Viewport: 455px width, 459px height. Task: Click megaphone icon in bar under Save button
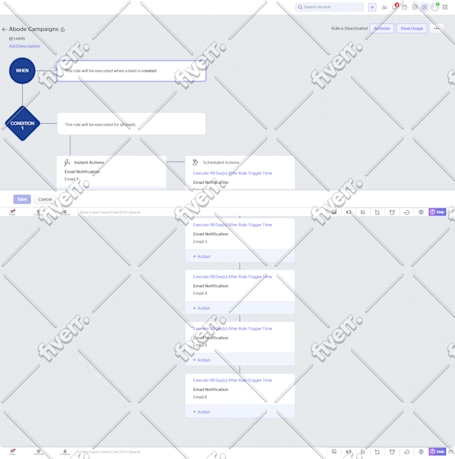coord(349,212)
